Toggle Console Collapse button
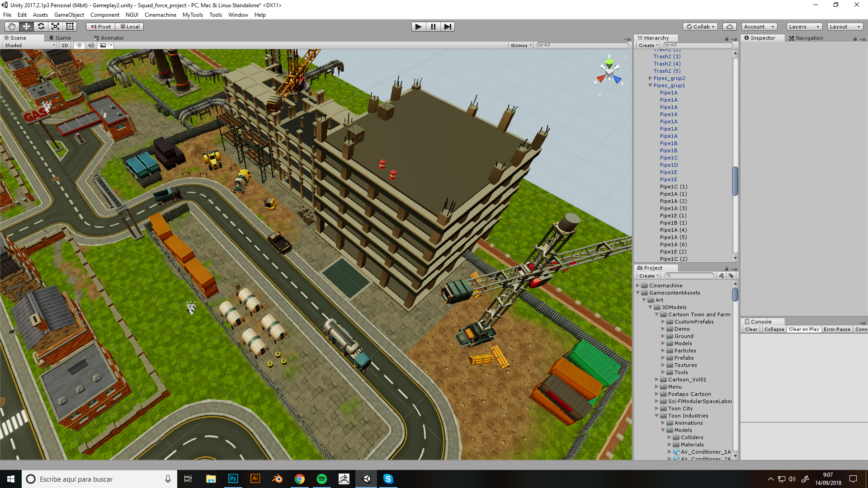This screenshot has width=868, height=488. 774,329
